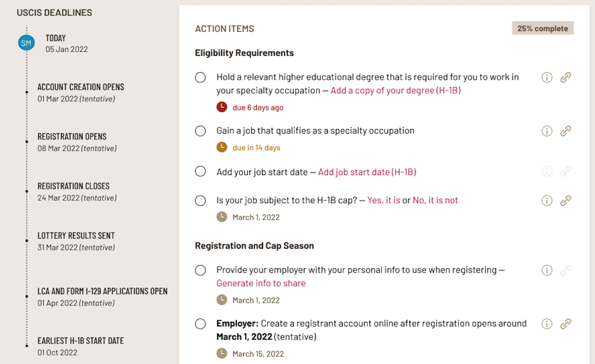
Task: Click the '25% complete' progress badge
Action: tap(542, 28)
